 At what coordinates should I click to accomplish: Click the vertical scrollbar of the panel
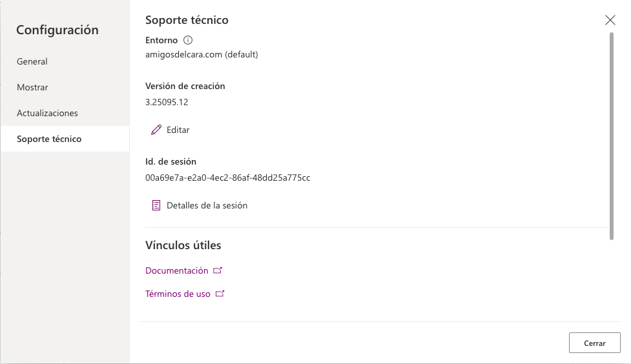coord(611,136)
